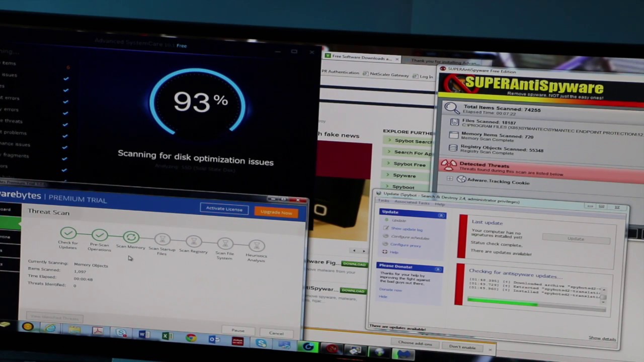Viewport: 644px width, 362px height.
Task: Open Chrome from the taskbar
Action: coord(191,338)
